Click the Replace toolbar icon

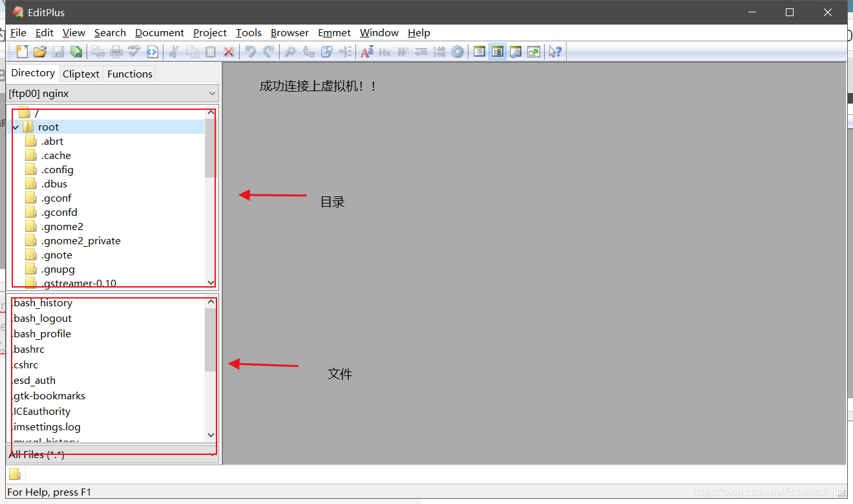click(x=309, y=52)
